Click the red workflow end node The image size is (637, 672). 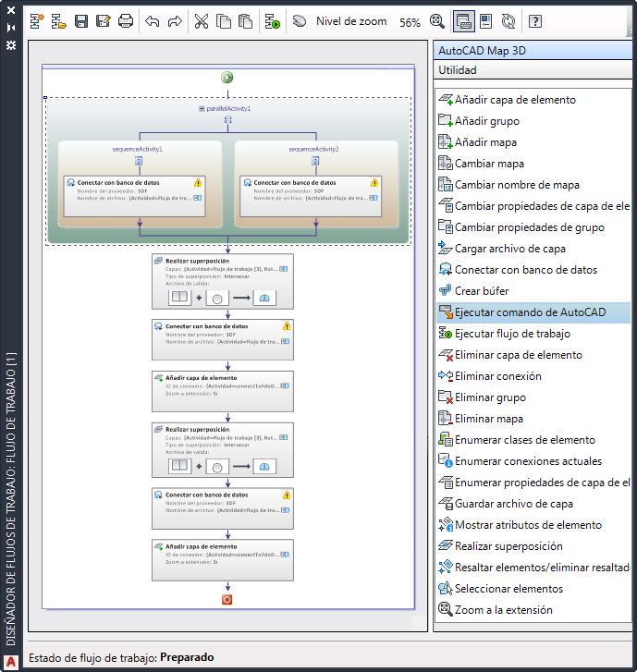click(x=227, y=600)
